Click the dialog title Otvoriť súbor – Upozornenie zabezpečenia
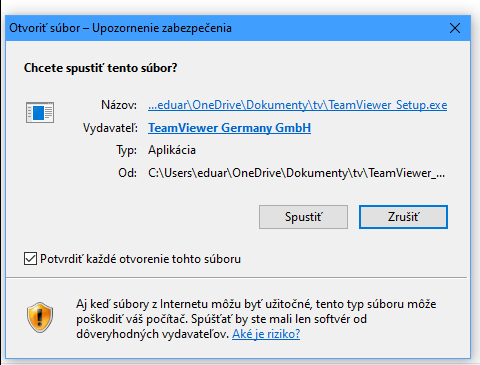 [x=120, y=28]
